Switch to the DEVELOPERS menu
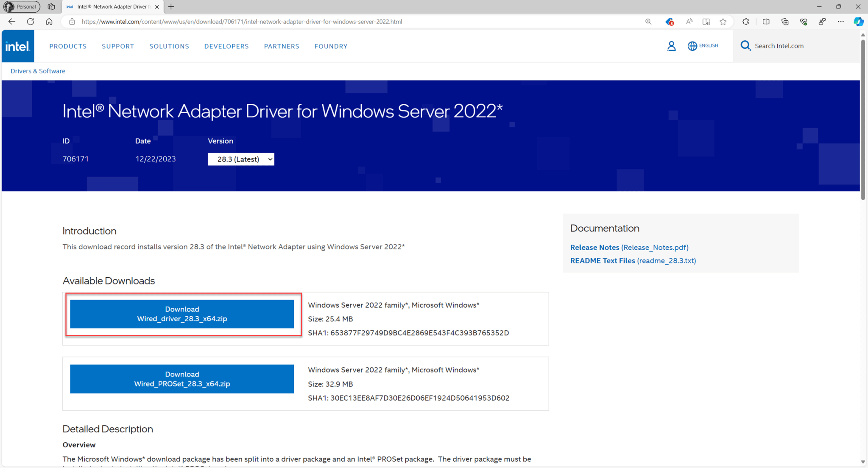868x468 pixels. (x=226, y=46)
